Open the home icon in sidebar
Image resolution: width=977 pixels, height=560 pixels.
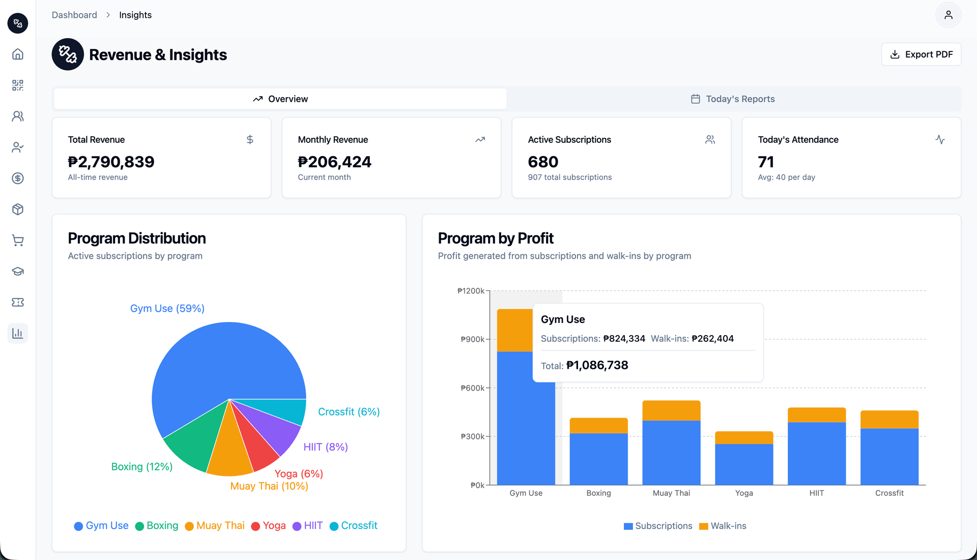tap(18, 54)
